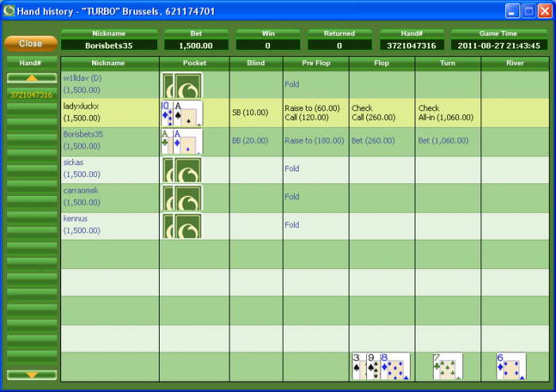Select hand 3721047316 in the hand list
Screen dimensions: 556x392
click(31, 95)
